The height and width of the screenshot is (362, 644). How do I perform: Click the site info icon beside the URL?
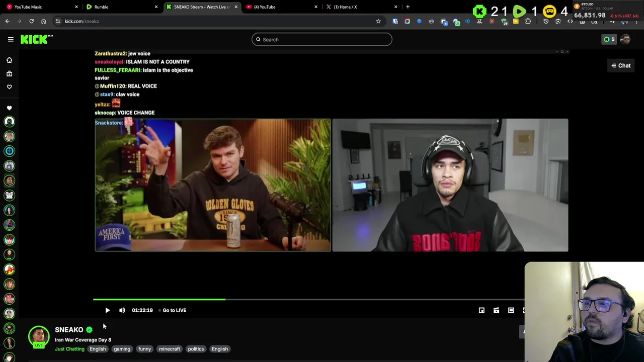58,21
